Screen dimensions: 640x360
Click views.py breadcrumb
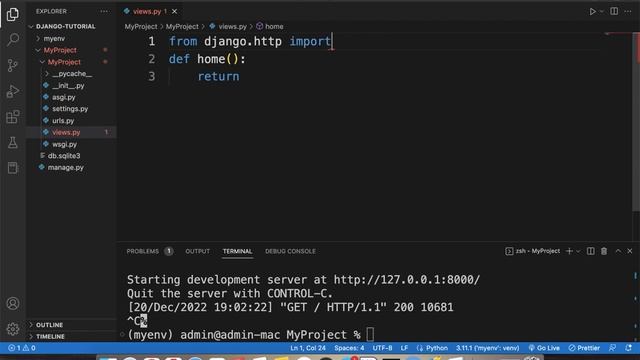pos(232,27)
